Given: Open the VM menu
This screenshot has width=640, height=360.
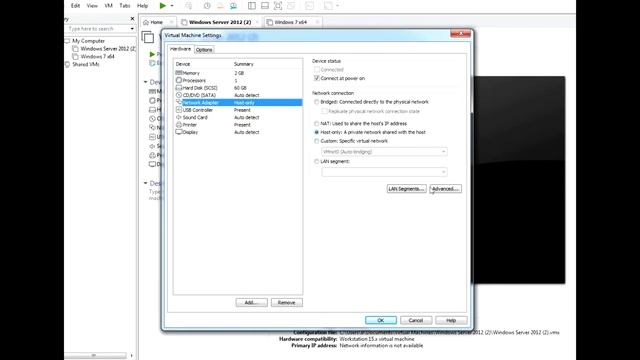Looking at the screenshot, I should click(108, 6).
